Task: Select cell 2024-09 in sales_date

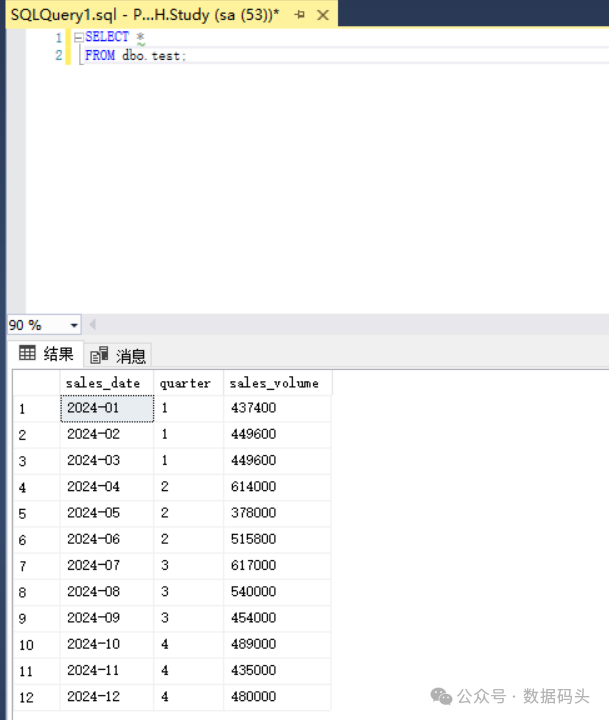Action: coord(107,618)
